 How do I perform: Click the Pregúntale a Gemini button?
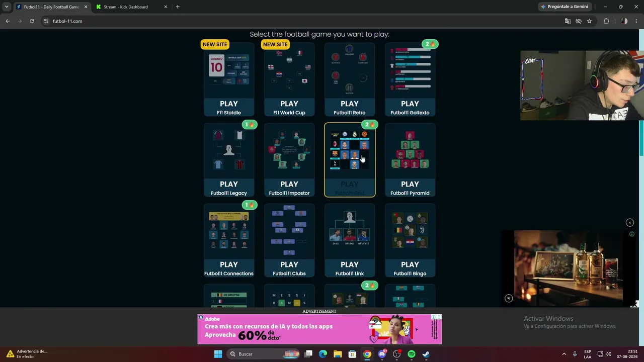565,7
